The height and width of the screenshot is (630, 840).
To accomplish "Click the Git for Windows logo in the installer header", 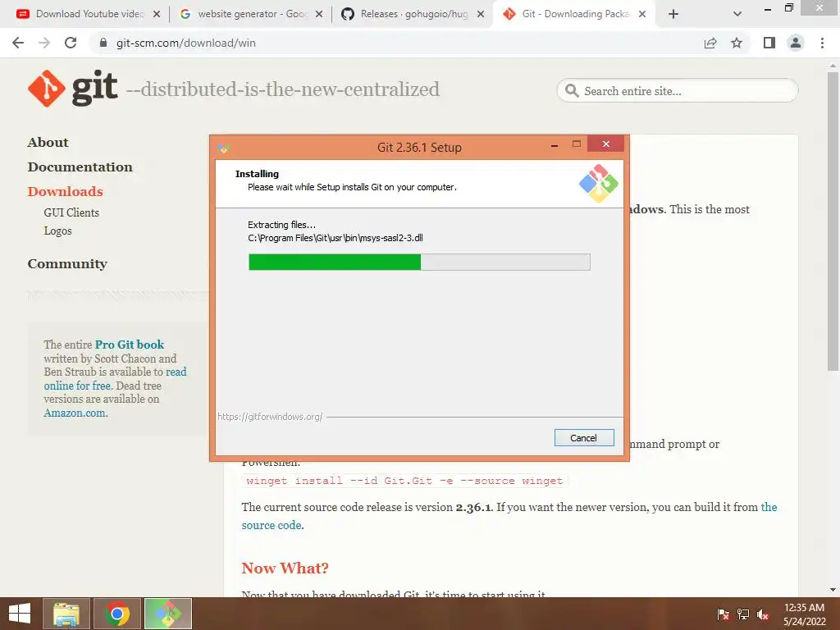I will [598, 183].
